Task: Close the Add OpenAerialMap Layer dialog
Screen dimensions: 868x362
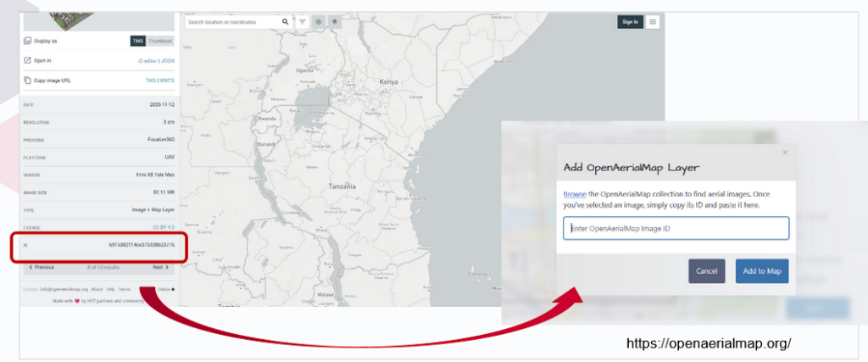Action: tap(785, 153)
